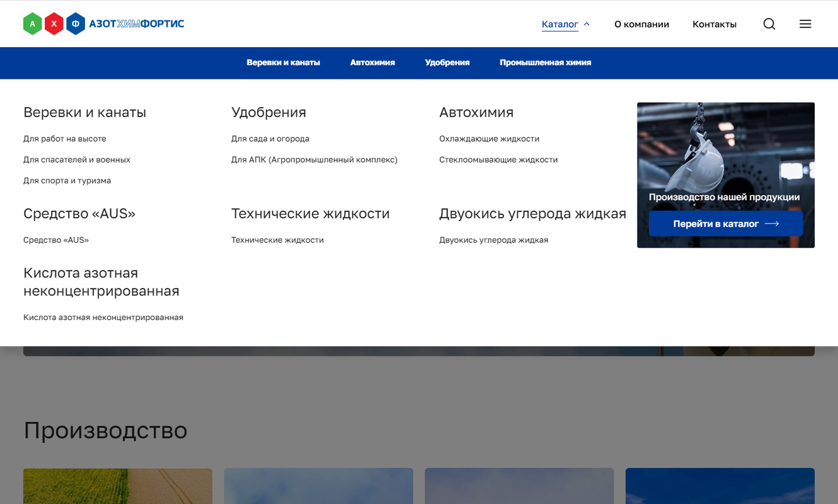This screenshot has width=838, height=504.
Task: Open the small Двуокись углерода жидкая sublink
Action: point(493,240)
